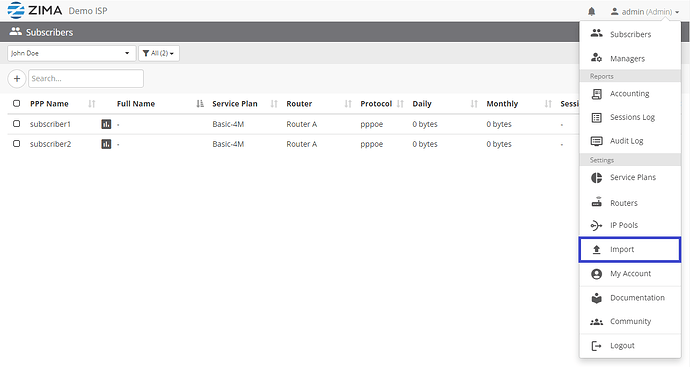Open Community menu item

click(x=630, y=322)
